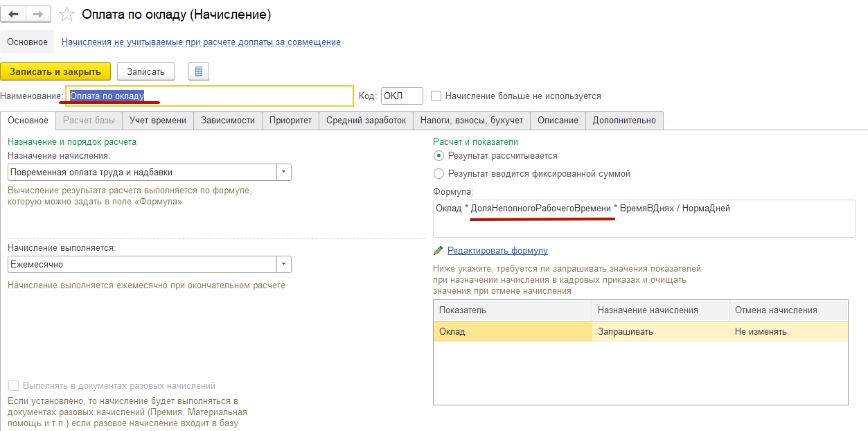Open 'Начисление выполняется' dropdown list
868x431 pixels.
click(x=284, y=264)
